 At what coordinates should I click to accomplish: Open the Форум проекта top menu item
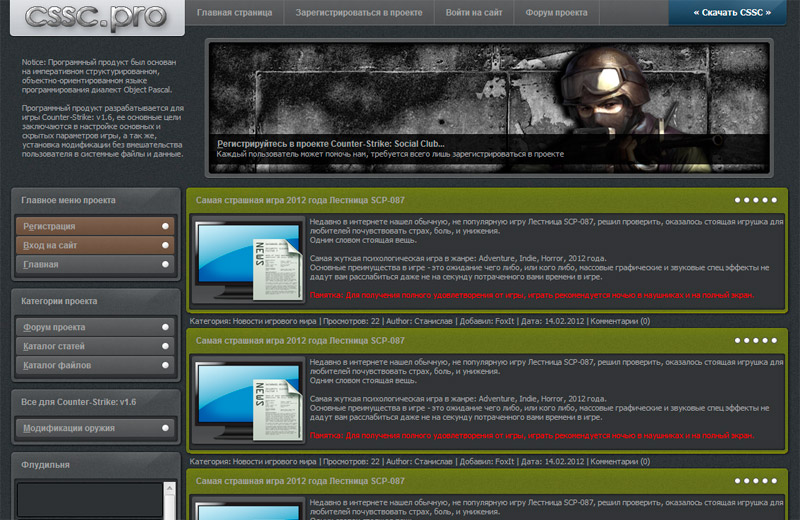[556, 12]
